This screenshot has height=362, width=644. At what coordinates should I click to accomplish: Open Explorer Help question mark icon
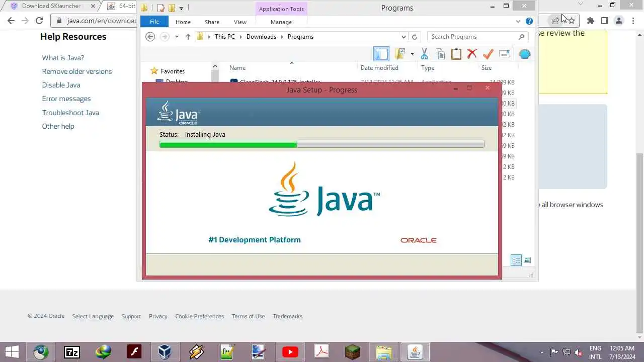click(x=529, y=21)
